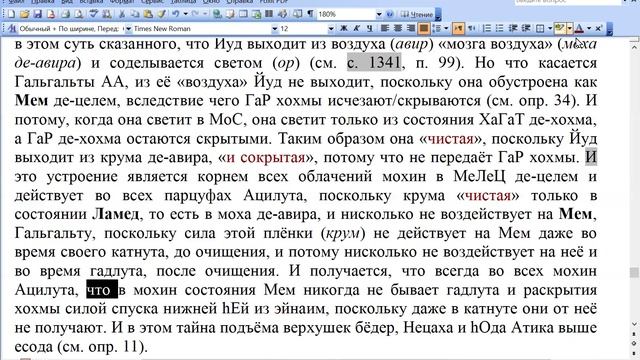This screenshot has width=640, height=360.
Task: Click the vertical scrollbar thumb
Action: tap(634, 273)
